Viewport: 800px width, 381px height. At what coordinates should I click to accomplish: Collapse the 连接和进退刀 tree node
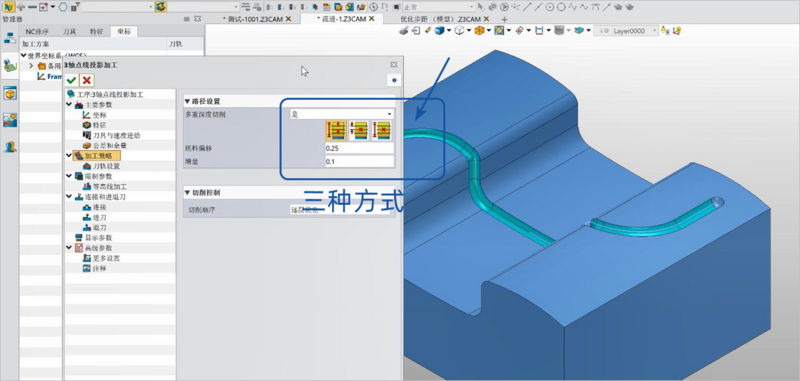coord(69,196)
